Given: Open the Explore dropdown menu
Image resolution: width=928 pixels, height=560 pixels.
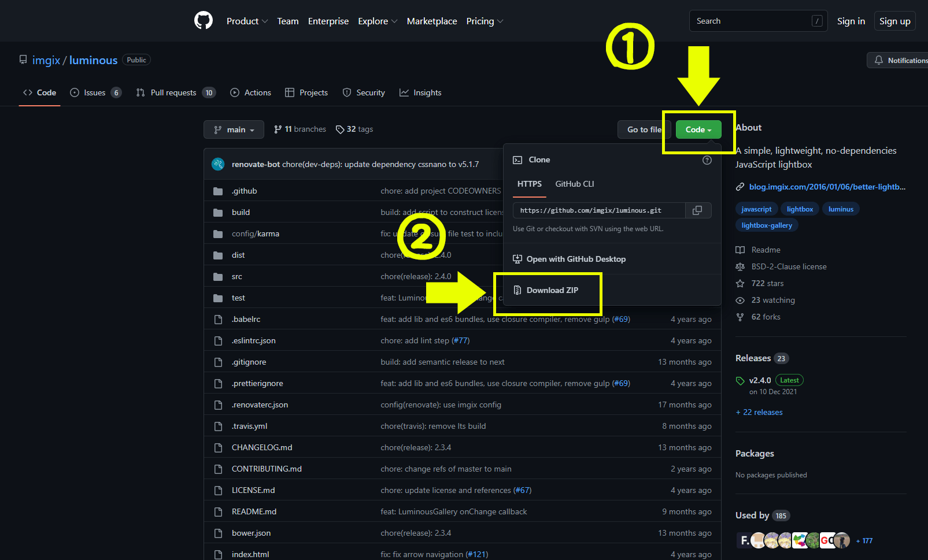Looking at the screenshot, I should 378,21.
